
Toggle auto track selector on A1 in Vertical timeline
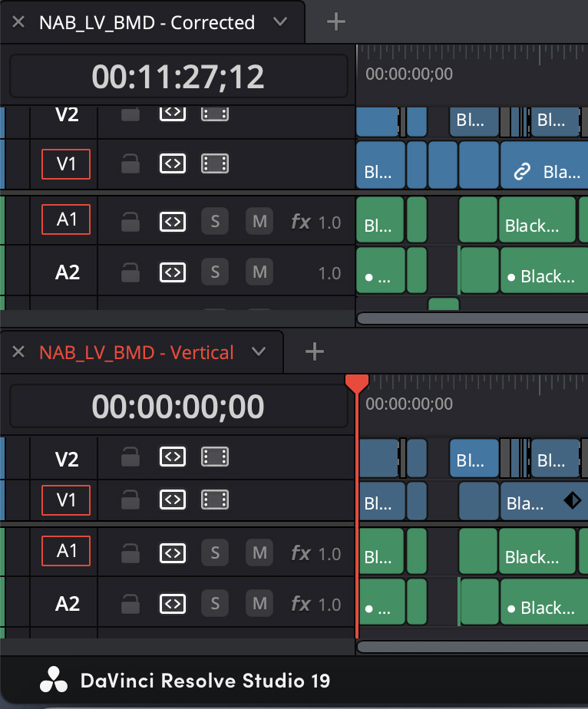(x=172, y=552)
